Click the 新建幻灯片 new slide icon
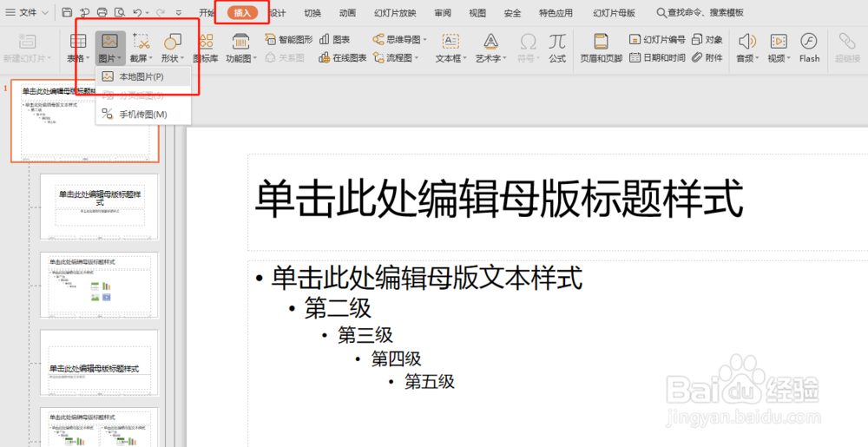This screenshot has width=868, height=447. pyautogui.click(x=27, y=42)
